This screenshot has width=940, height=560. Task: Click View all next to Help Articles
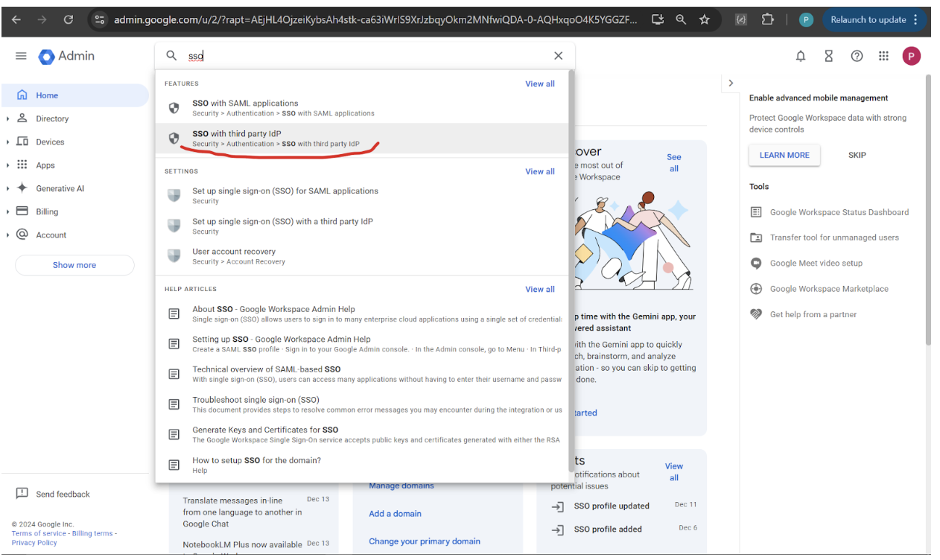(x=540, y=289)
